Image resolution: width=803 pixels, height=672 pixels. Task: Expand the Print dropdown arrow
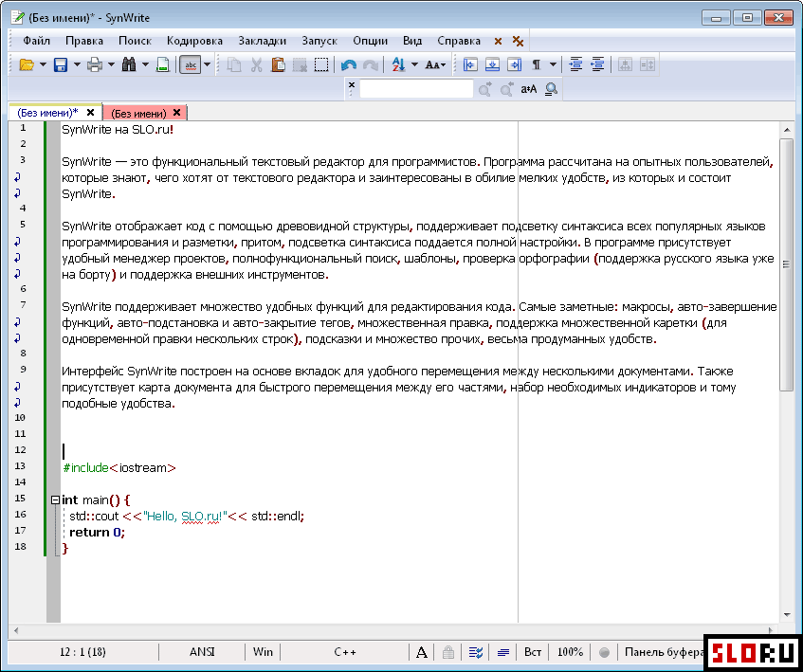point(111,65)
